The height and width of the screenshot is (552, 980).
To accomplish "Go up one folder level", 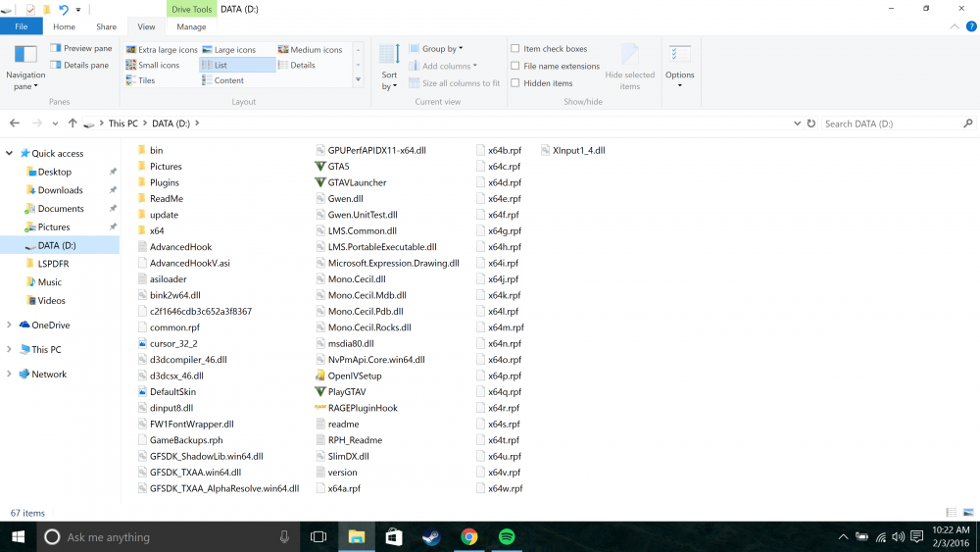I will [73, 124].
